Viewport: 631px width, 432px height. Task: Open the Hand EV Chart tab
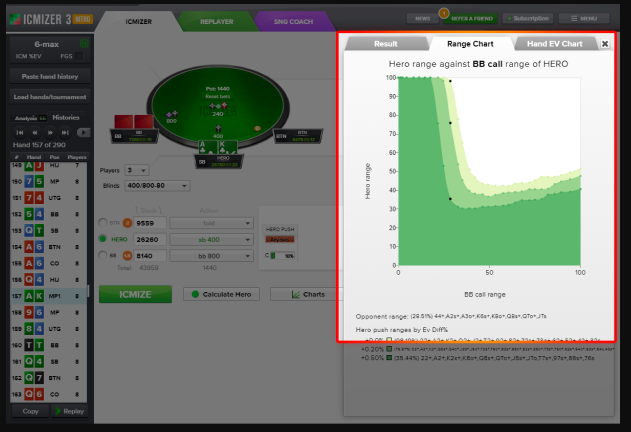[x=555, y=44]
